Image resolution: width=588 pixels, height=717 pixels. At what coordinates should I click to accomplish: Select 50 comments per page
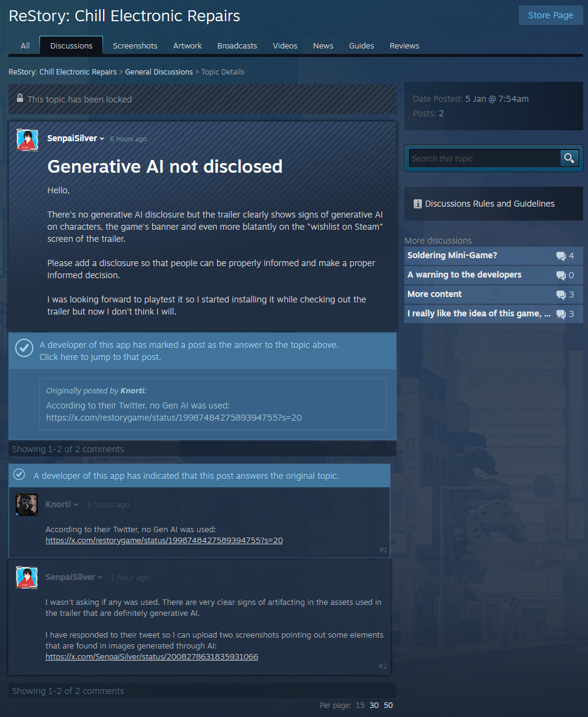tap(388, 705)
